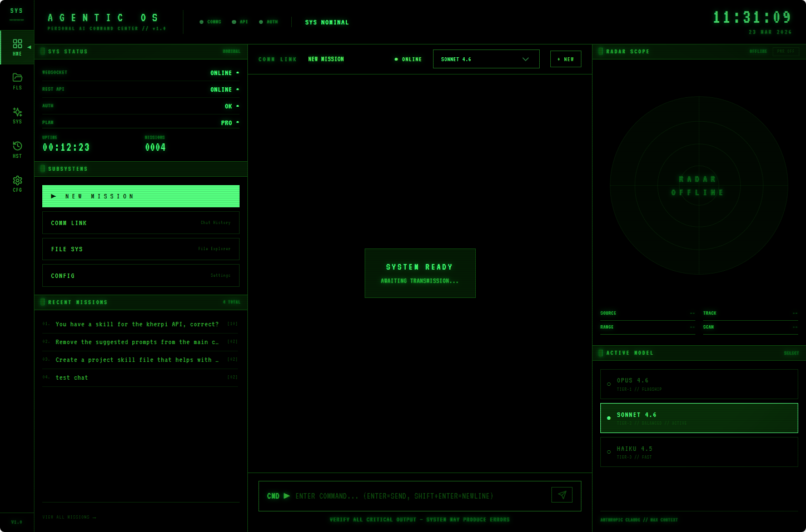Open the 'test chat' mission
Viewport: 806px width, 532px height.
pyautogui.click(x=141, y=377)
